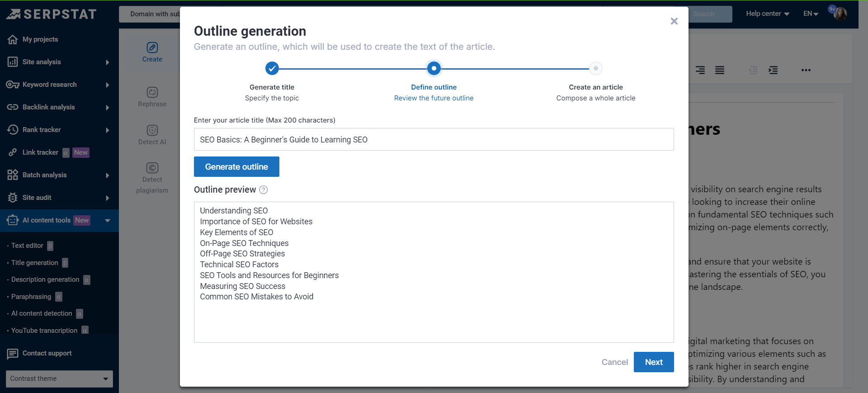This screenshot has height=393, width=868.
Task: Select the Detect plagiarism tool icon
Action: (x=152, y=168)
